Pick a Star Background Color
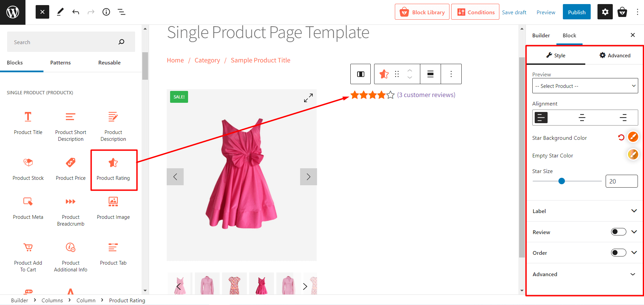The height and width of the screenshot is (305, 644). (x=633, y=137)
